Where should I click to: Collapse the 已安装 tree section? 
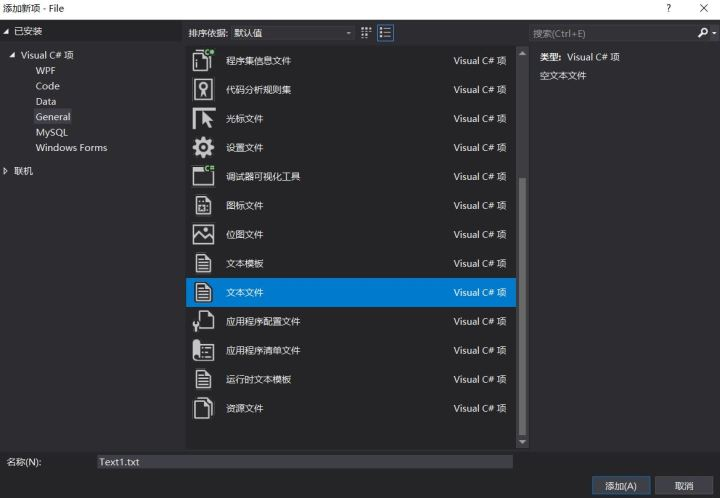[7, 32]
